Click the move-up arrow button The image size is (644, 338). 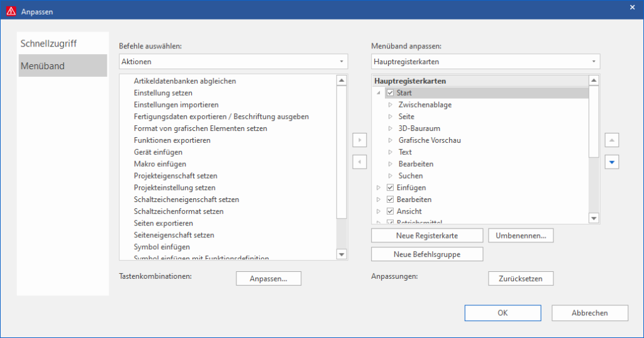(x=613, y=140)
